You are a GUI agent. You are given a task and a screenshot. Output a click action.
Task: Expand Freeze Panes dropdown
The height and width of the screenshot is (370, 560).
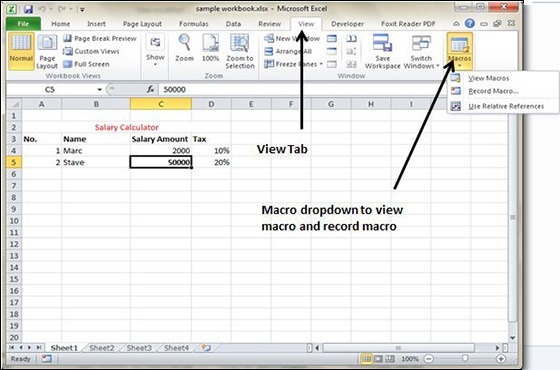[294, 64]
